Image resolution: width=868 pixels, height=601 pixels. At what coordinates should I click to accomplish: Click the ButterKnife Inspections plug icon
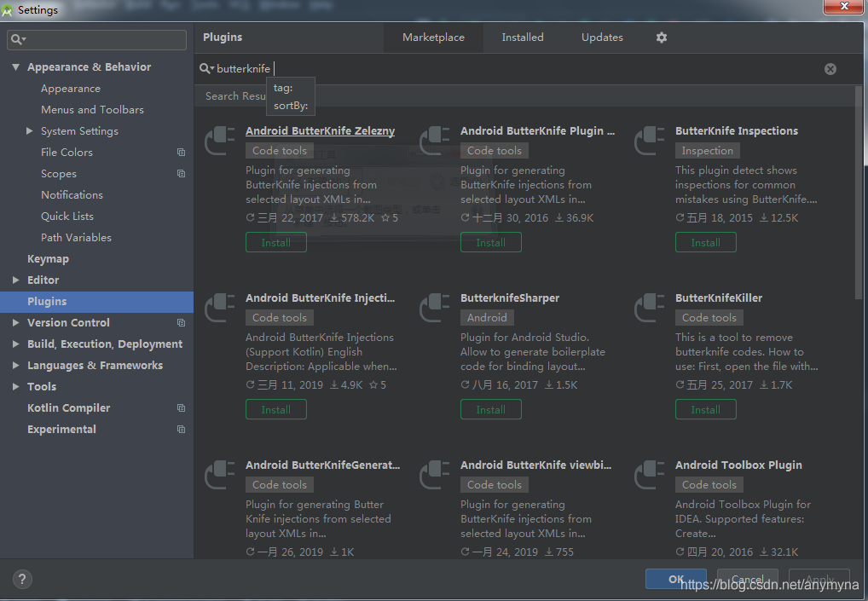pyautogui.click(x=650, y=141)
